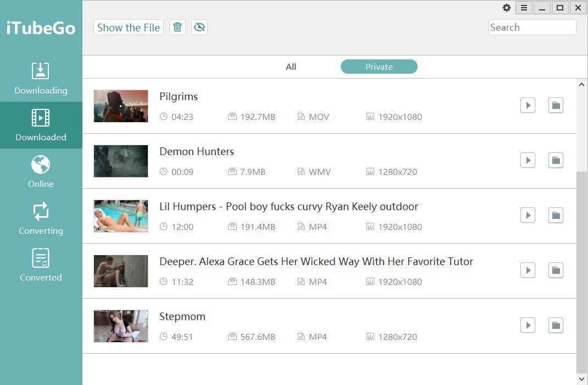Open the Downloading section in sidebar
The image size is (588, 385).
tap(41, 79)
